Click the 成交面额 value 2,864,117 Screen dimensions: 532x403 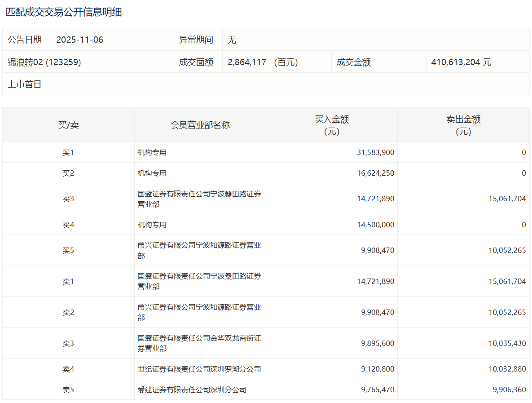tap(247, 62)
